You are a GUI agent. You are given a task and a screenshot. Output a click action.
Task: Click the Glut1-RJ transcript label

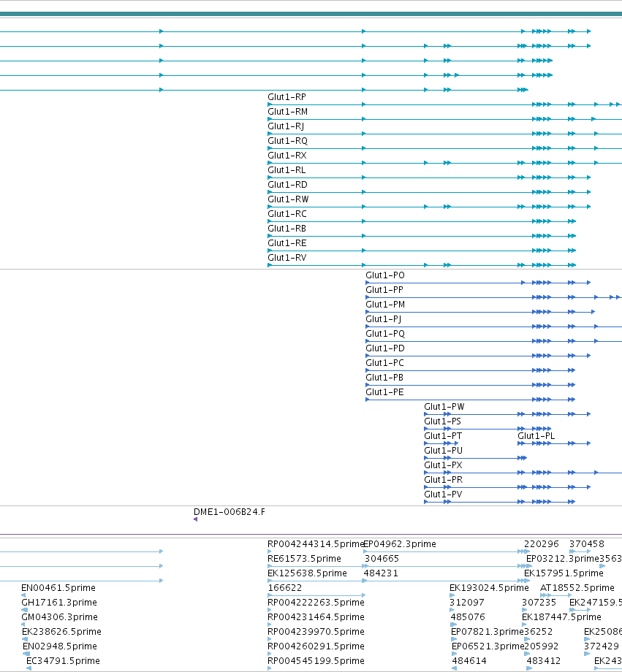(286, 126)
